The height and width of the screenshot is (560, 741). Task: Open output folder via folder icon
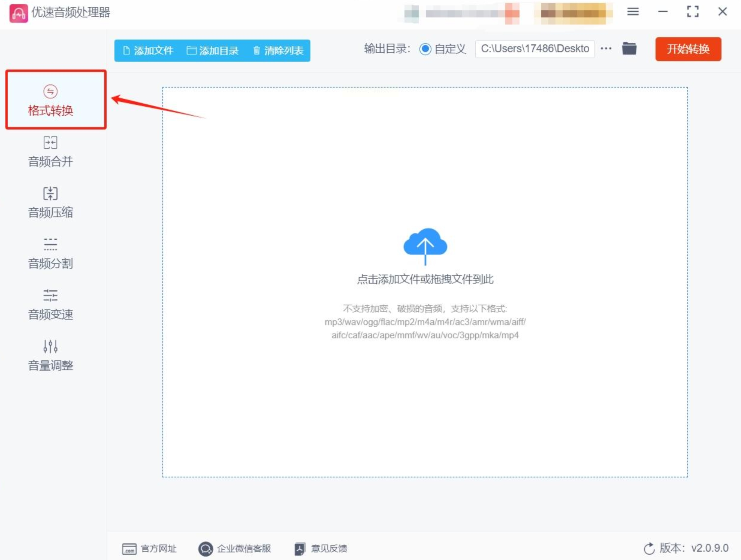click(x=629, y=49)
